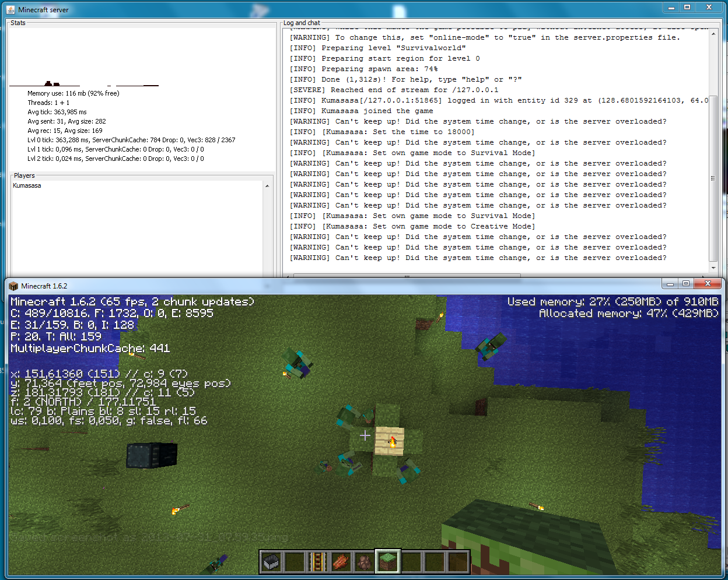
Task: Maximize the Minecraft server window
Action: (687, 7)
